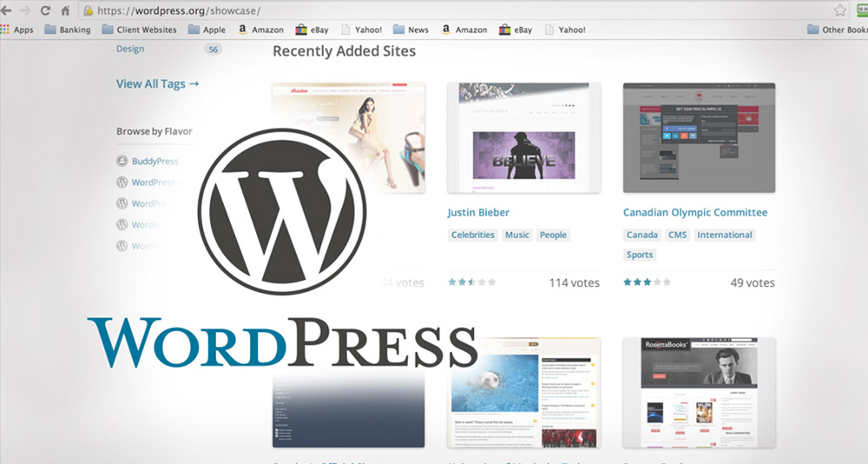Select the International tag
Viewport: 868px width, 464px height.
tap(725, 235)
